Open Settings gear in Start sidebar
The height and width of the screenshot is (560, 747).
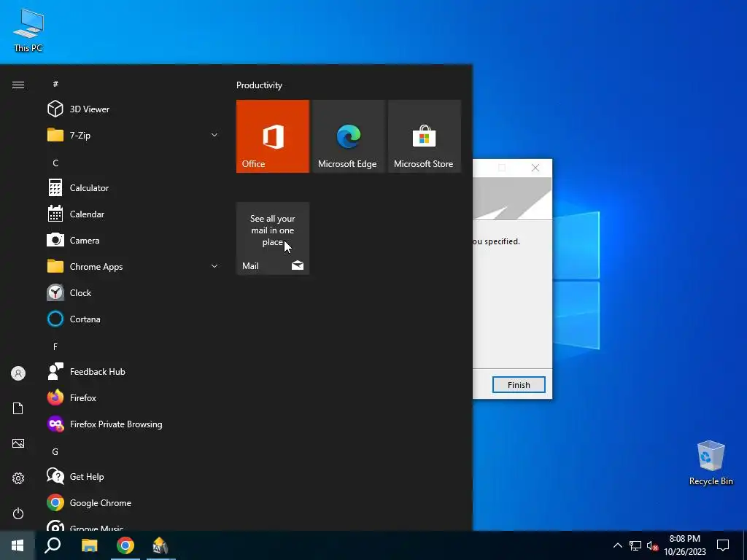18,478
